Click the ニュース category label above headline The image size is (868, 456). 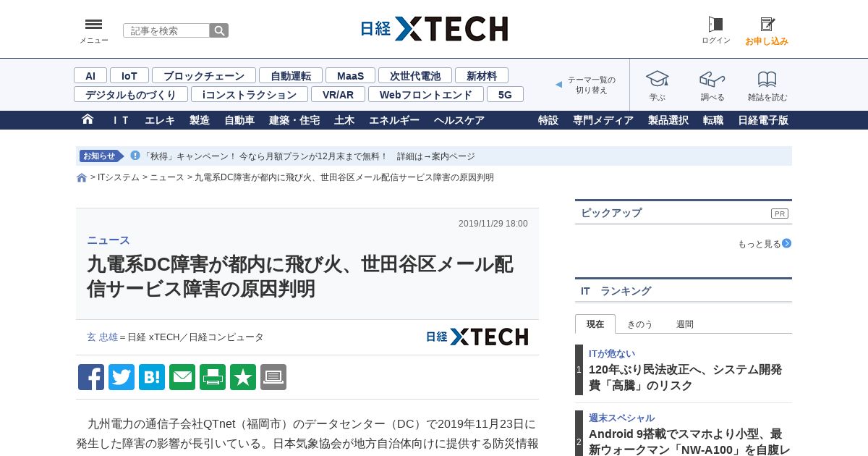pos(109,240)
